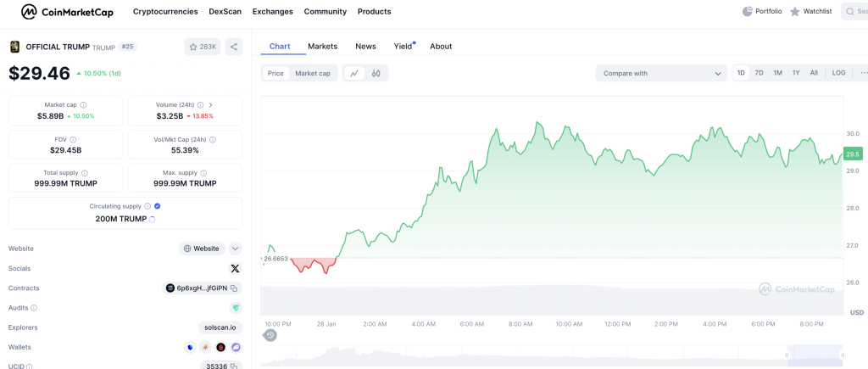Set chart range to 1D
The image size is (868, 369).
click(741, 73)
